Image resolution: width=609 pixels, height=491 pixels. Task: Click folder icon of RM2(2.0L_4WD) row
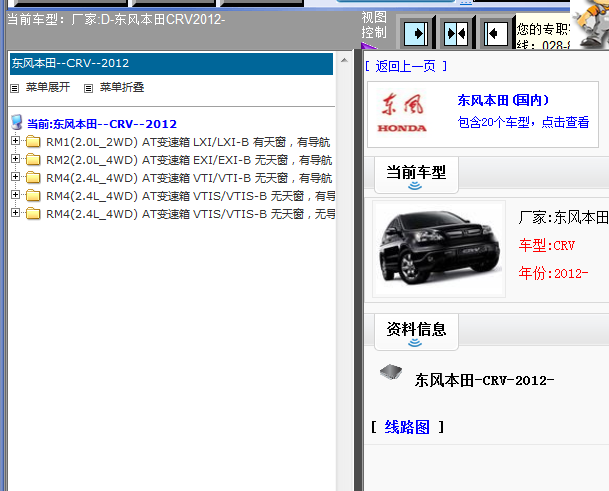(x=33, y=160)
